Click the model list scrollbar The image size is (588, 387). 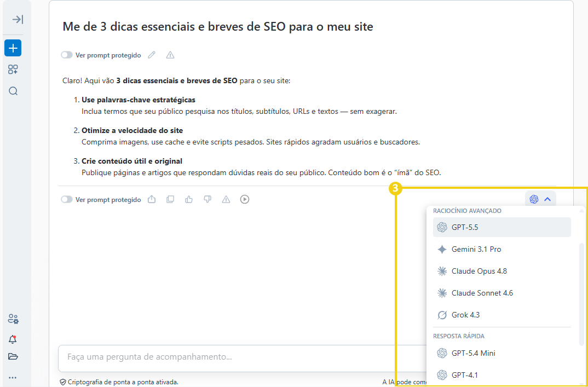(x=581, y=294)
